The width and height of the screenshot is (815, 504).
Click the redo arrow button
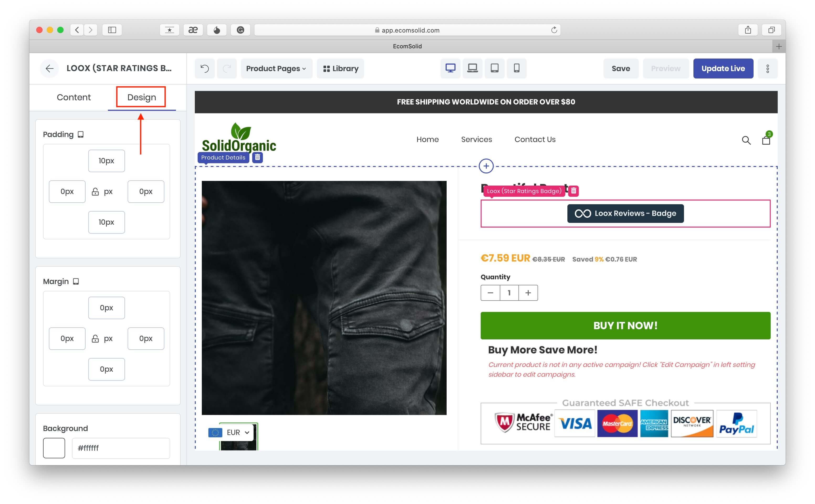227,68
